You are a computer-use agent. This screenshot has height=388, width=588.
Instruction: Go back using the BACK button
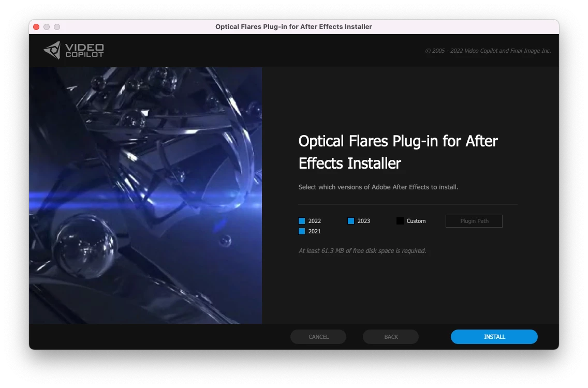391,337
